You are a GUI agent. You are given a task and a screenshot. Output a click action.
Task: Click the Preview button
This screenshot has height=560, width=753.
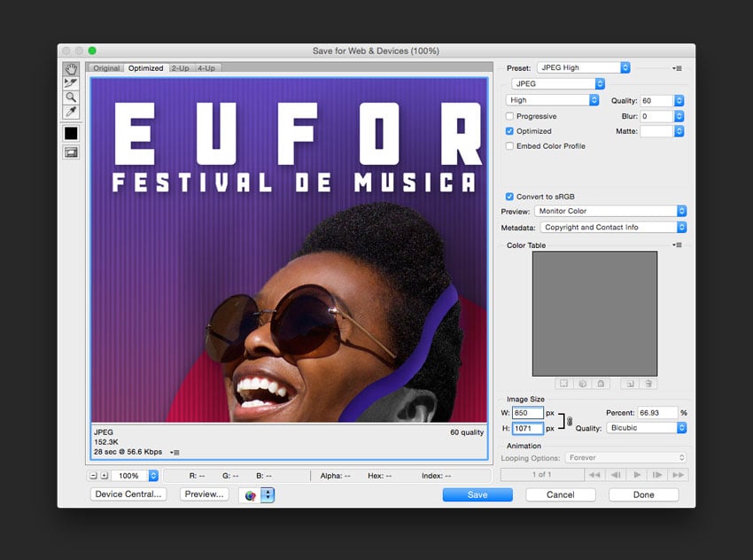click(x=204, y=494)
